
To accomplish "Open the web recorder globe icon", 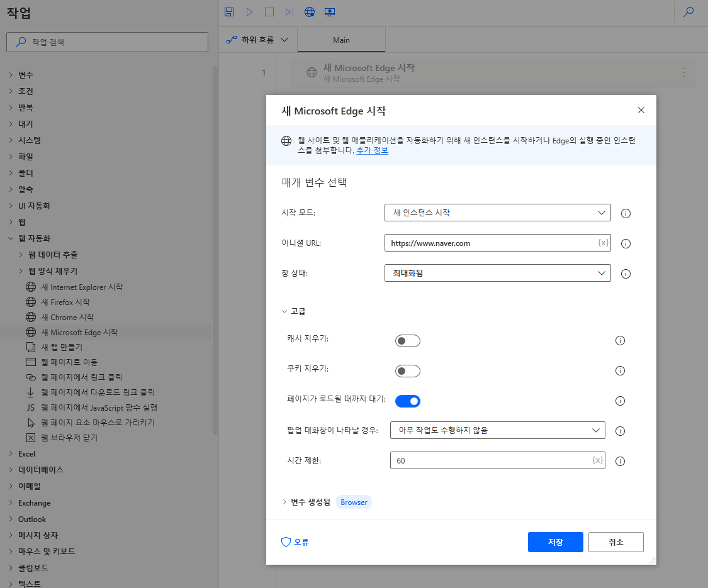I will pos(310,12).
